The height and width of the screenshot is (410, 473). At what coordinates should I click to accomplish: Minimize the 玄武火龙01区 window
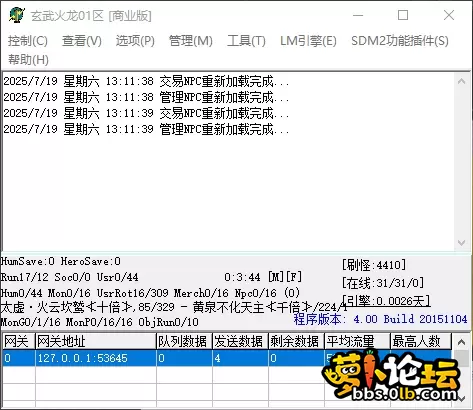(358, 15)
